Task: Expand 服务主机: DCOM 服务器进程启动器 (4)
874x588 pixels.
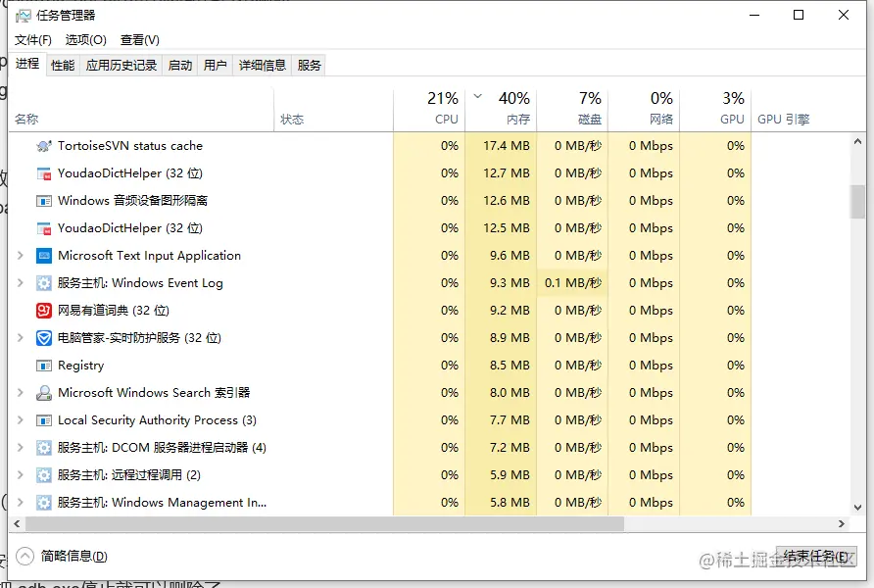Action: tap(21, 447)
